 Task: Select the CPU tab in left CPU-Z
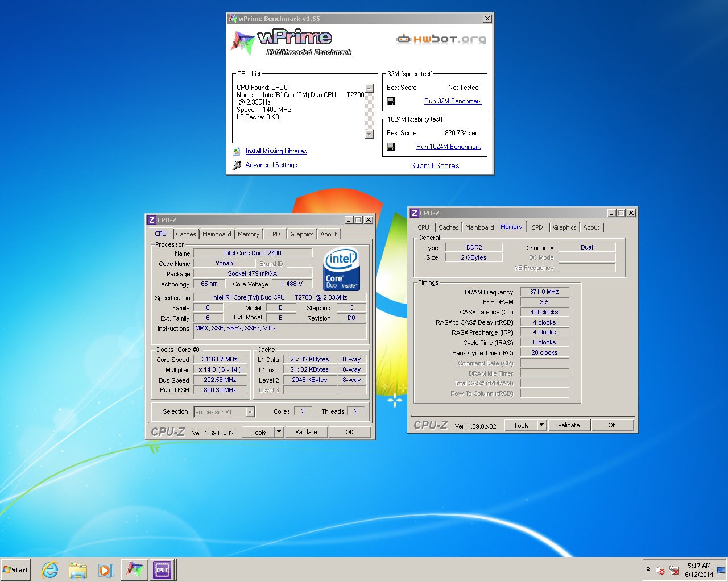tap(161, 234)
